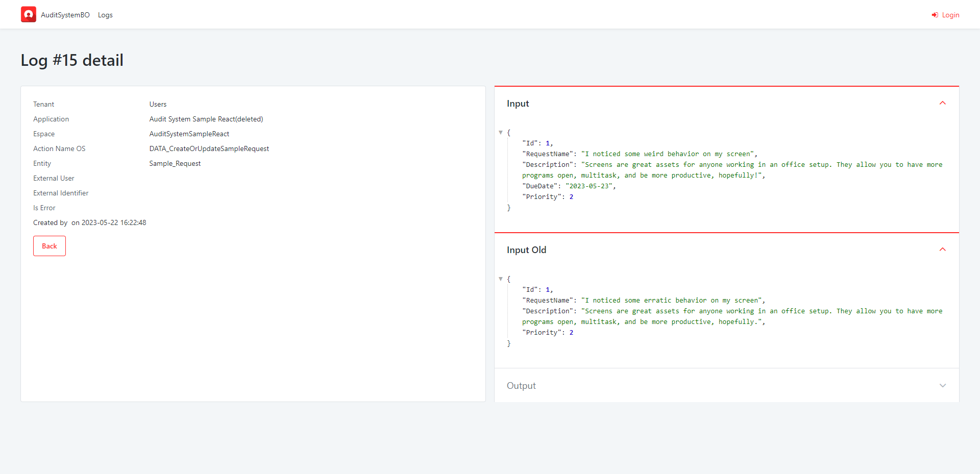The height and width of the screenshot is (474, 980).
Task: Collapse the Input Old JSON tree triangle
Action: 501,279
